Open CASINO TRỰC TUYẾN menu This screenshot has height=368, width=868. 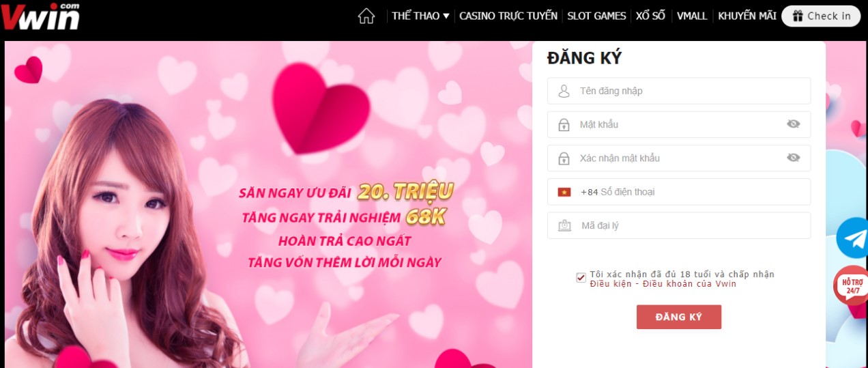(508, 16)
